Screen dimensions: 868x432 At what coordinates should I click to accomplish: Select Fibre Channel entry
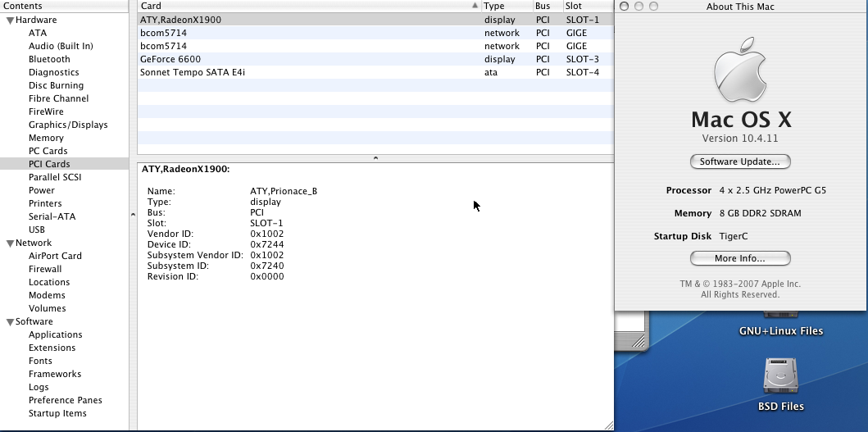pyautogui.click(x=59, y=98)
